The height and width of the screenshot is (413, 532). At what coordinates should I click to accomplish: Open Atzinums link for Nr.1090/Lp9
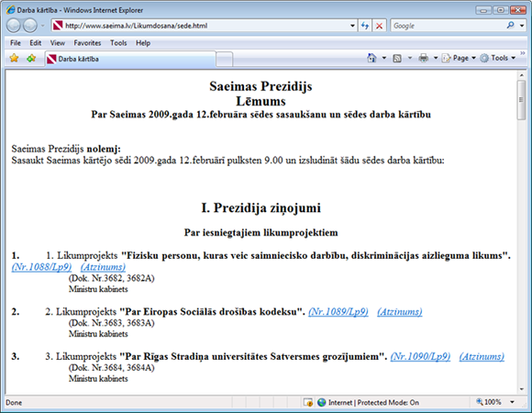point(482,356)
